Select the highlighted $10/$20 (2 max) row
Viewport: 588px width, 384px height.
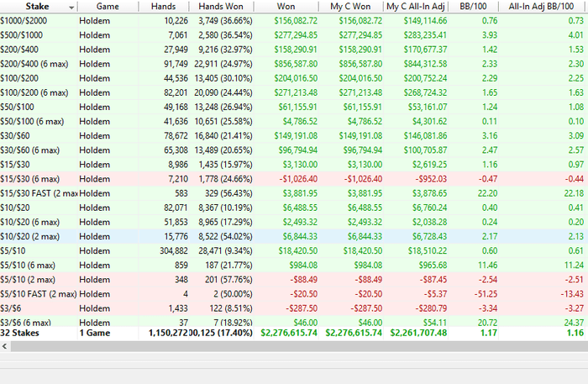pos(36,237)
